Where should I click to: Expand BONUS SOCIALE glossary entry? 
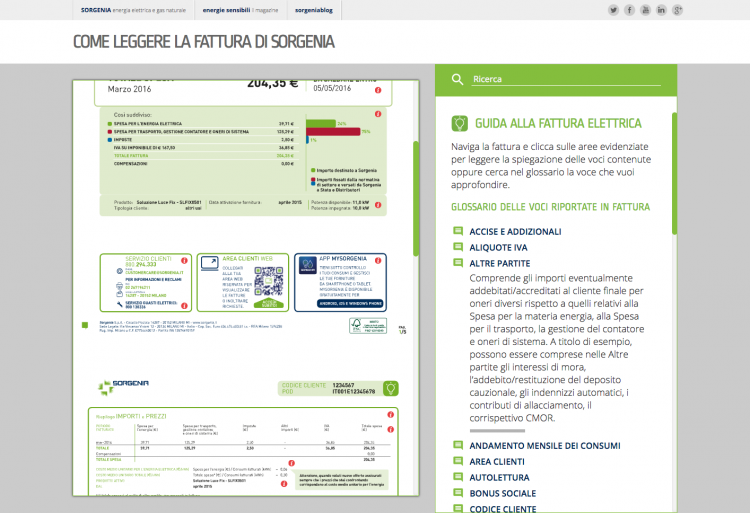coord(502,493)
